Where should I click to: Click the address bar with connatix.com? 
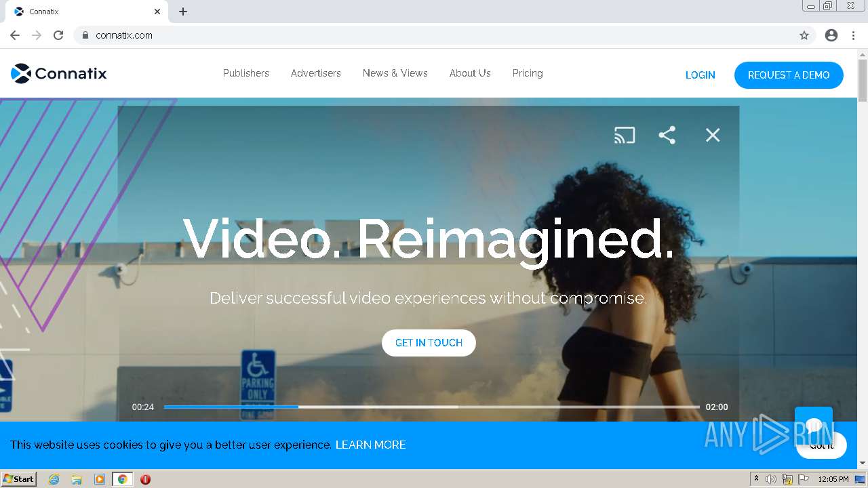(x=444, y=35)
